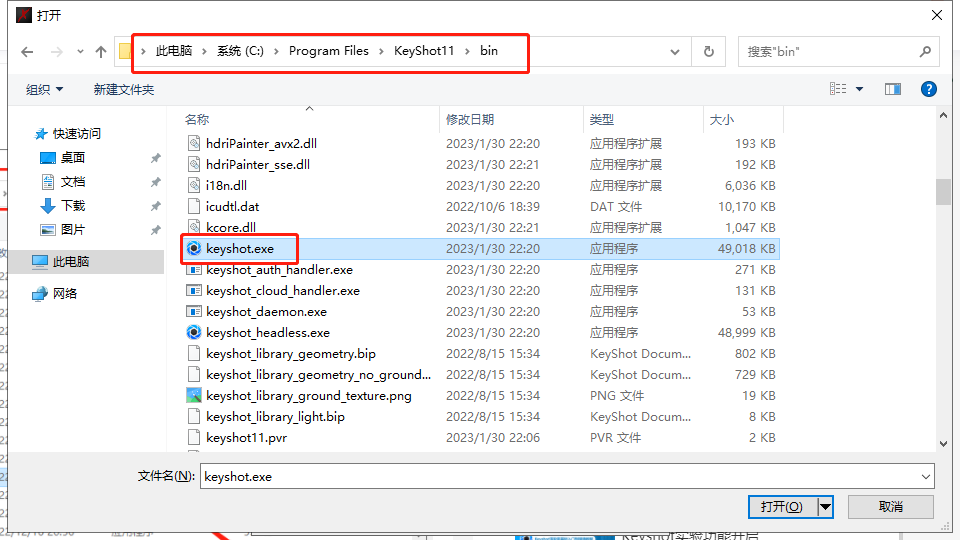Click the 打开(O) button
960x540 pixels.
pyautogui.click(x=782, y=507)
